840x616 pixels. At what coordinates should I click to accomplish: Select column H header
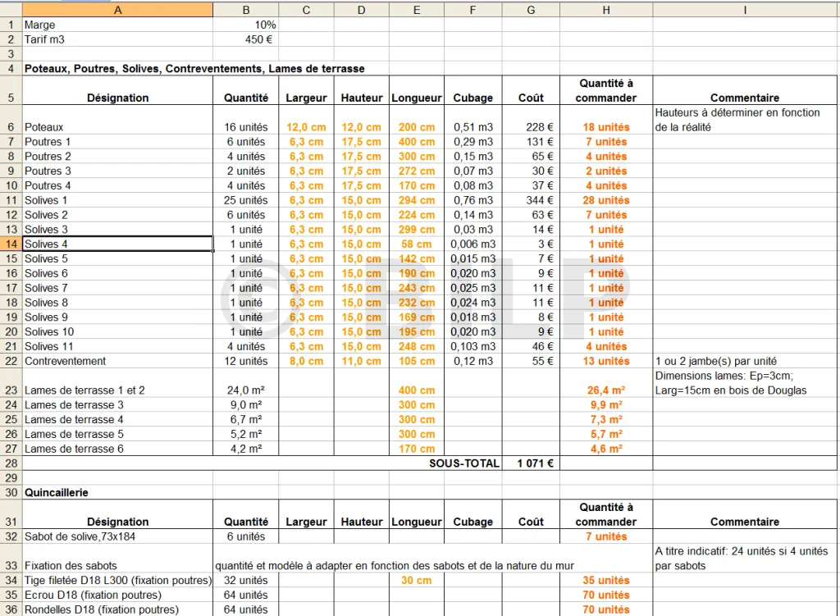click(605, 9)
